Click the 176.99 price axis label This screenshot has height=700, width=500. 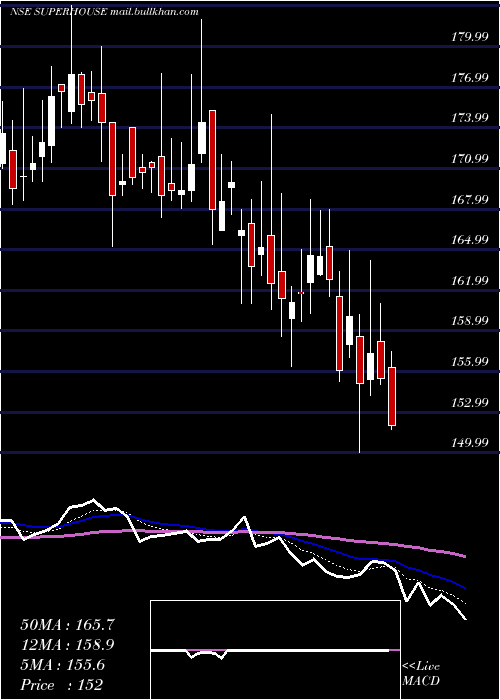[469, 78]
